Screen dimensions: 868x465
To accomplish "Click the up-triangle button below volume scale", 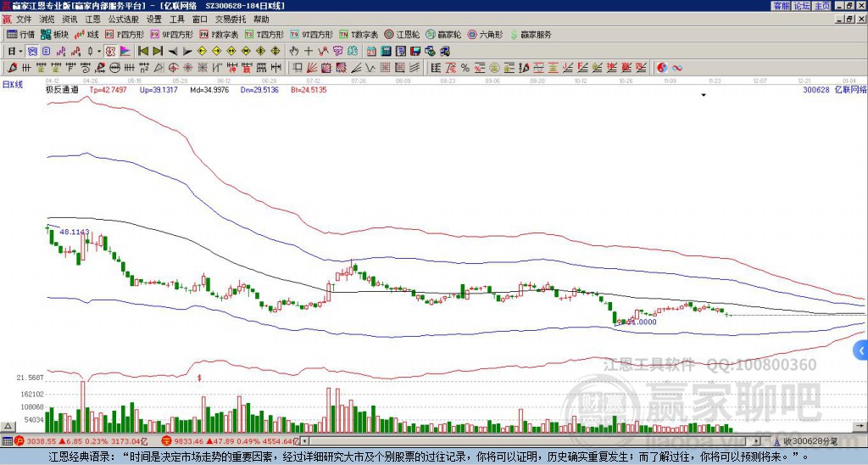I will 8,426.
